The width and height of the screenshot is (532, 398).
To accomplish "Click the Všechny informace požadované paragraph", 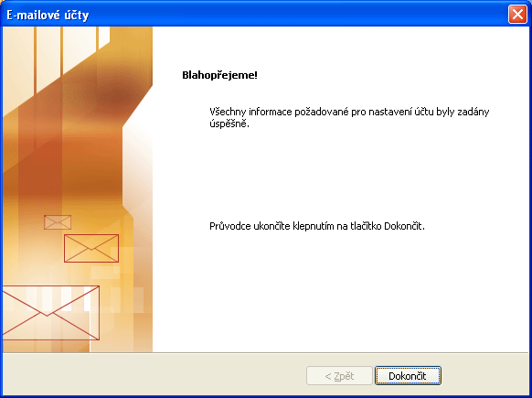I will (x=349, y=117).
